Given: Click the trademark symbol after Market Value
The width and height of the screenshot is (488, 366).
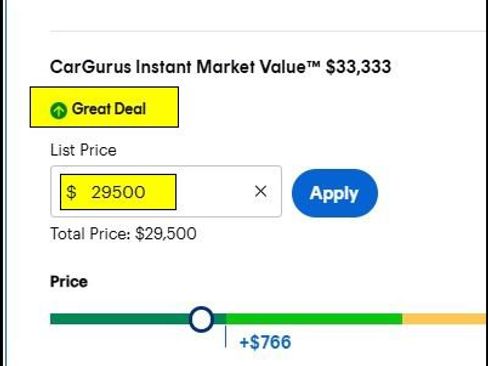Looking at the screenshot, I should click(x=314, y=63).
